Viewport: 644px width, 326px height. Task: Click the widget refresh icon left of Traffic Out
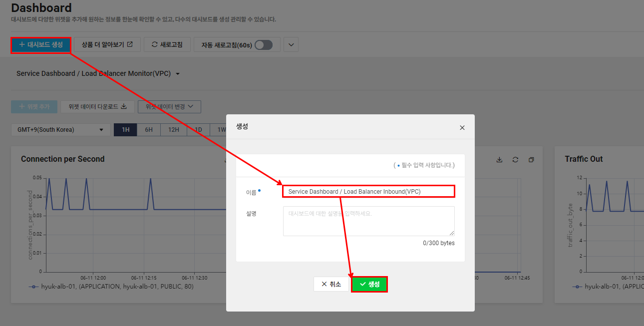(515, 160)
